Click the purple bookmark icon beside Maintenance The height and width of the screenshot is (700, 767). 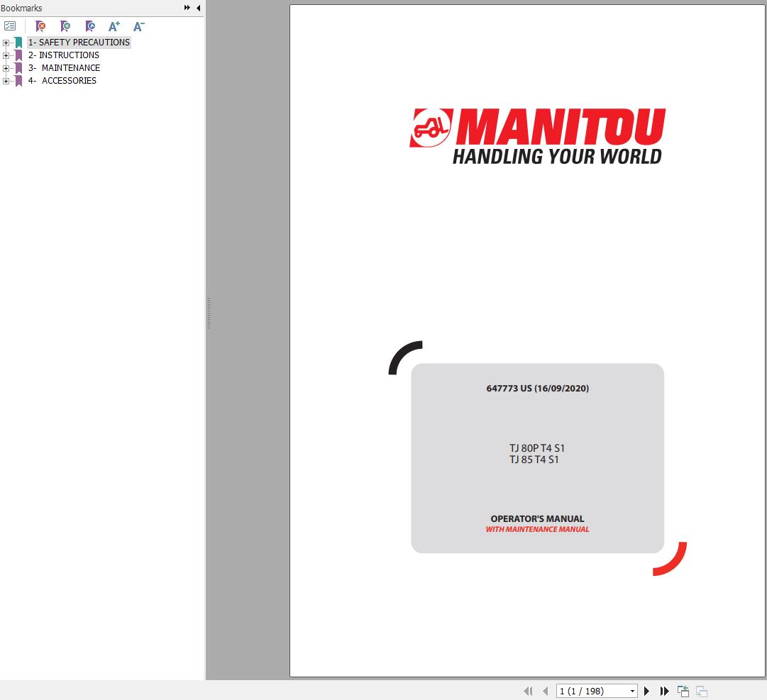(18, 68)
